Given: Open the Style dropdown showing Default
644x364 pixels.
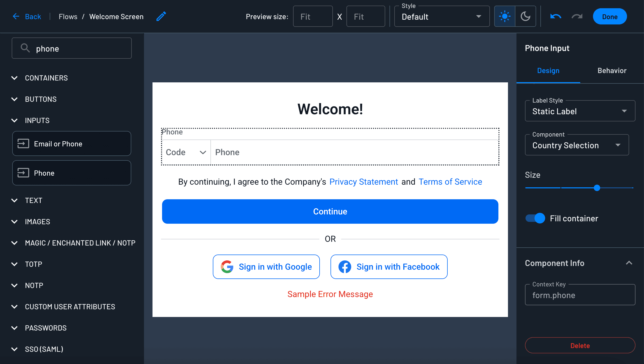Looking at the screenshot, I should (x=478, y=16).
